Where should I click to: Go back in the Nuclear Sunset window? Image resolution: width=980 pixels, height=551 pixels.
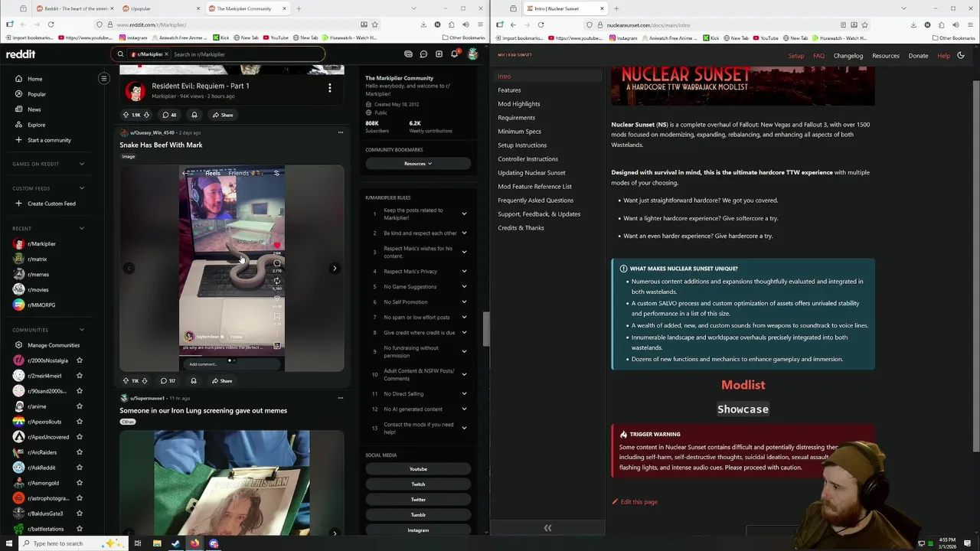(513, 24)
